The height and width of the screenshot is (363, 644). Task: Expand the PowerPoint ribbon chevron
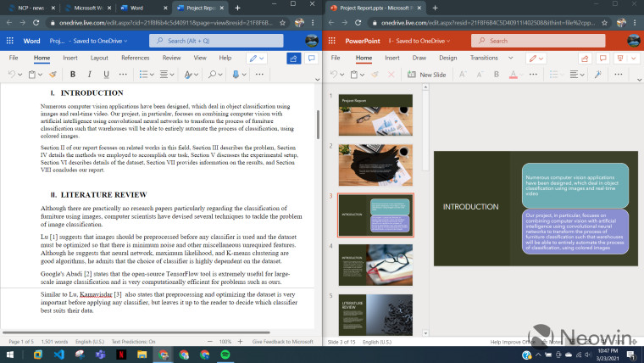tap(639, 80)
